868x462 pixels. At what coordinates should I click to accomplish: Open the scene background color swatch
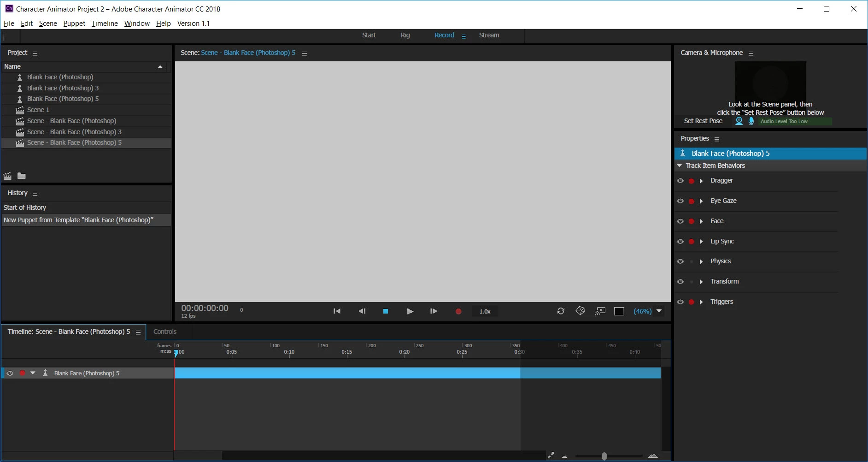[x=619, y=311]
